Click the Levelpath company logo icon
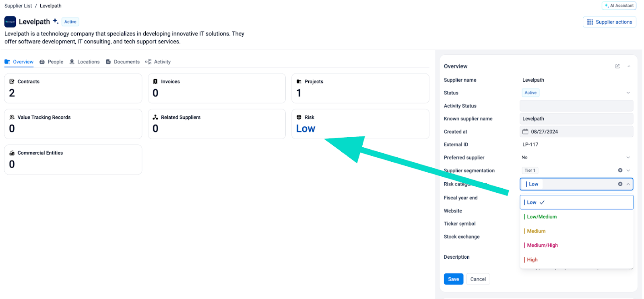Screen dimensions: 644x299 [x=10, y=22]
